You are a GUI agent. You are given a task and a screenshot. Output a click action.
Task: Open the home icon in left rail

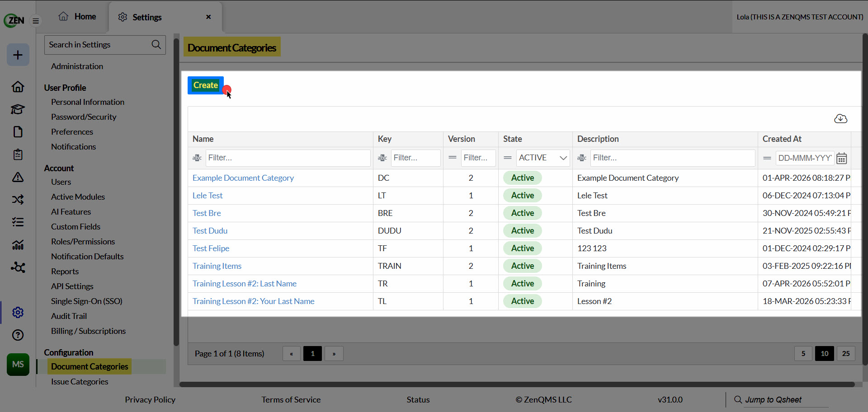click(18, 87)
